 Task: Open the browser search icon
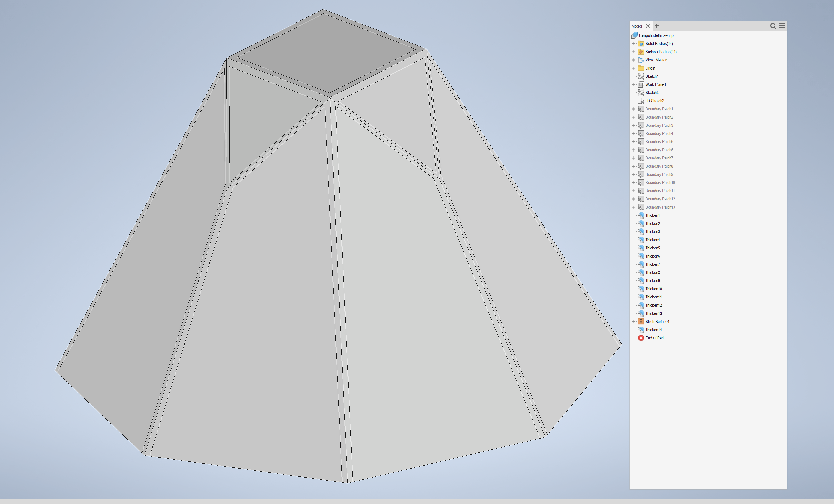pyautogui.click(x=773, y=26)
